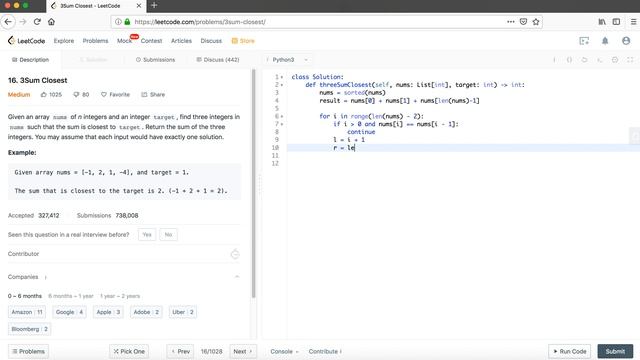Screen dimensions: 640x360
Task: Switch to the Submissions tab
Action: click(155, 60)
